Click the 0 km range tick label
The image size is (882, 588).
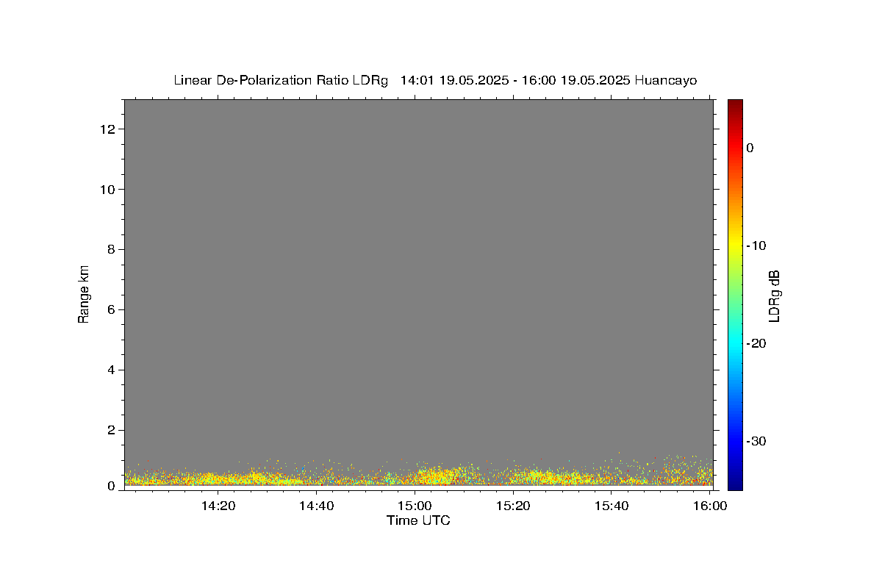112,486
